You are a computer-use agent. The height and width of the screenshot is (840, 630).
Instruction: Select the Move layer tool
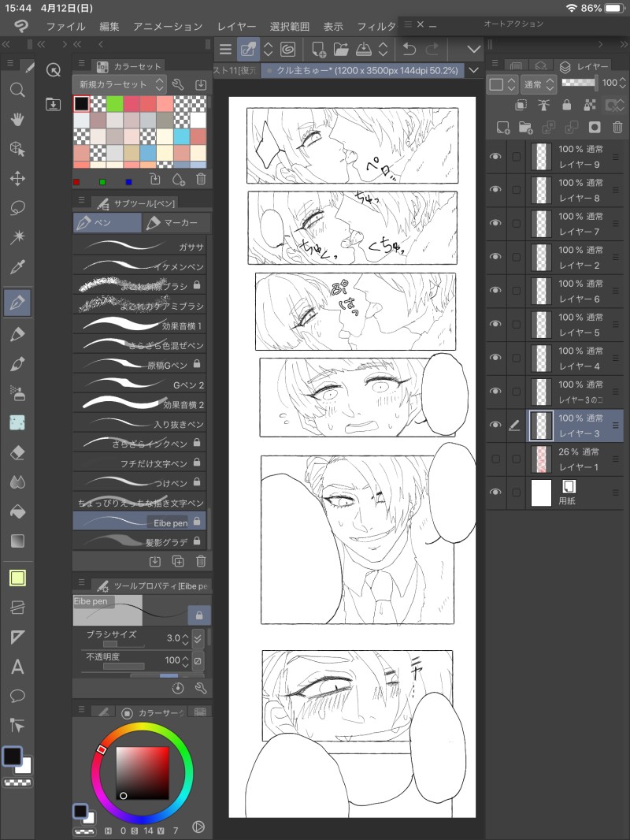[x=17, y=178]
